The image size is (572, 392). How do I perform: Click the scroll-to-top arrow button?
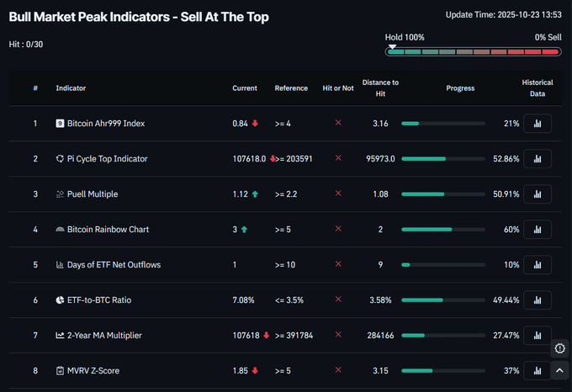click(560, 369)
